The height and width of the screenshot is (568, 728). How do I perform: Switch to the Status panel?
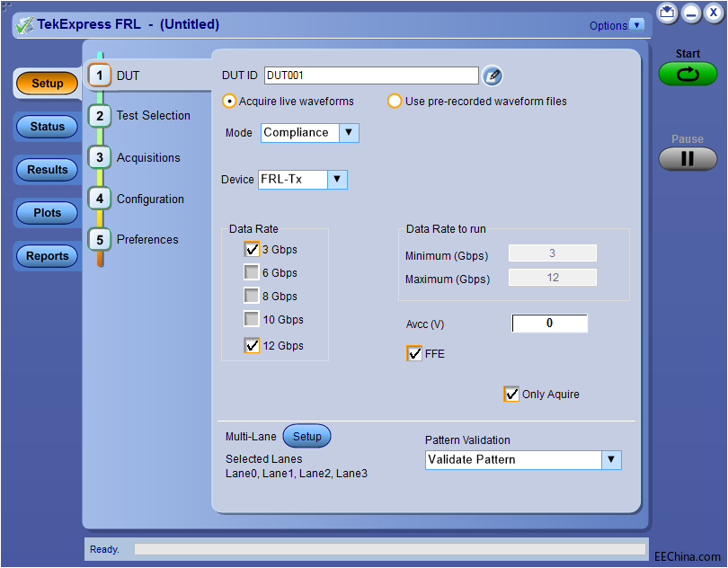(x=47, y=127)
